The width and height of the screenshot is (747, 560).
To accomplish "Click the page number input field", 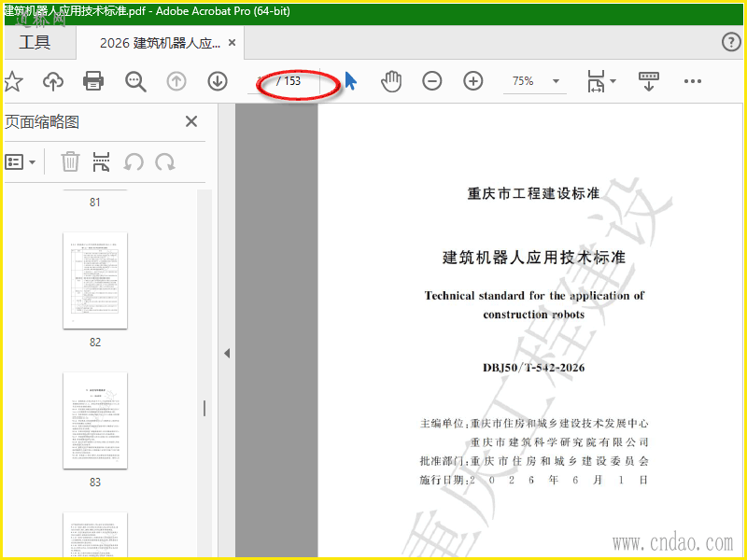I will (x=261, y=81).
